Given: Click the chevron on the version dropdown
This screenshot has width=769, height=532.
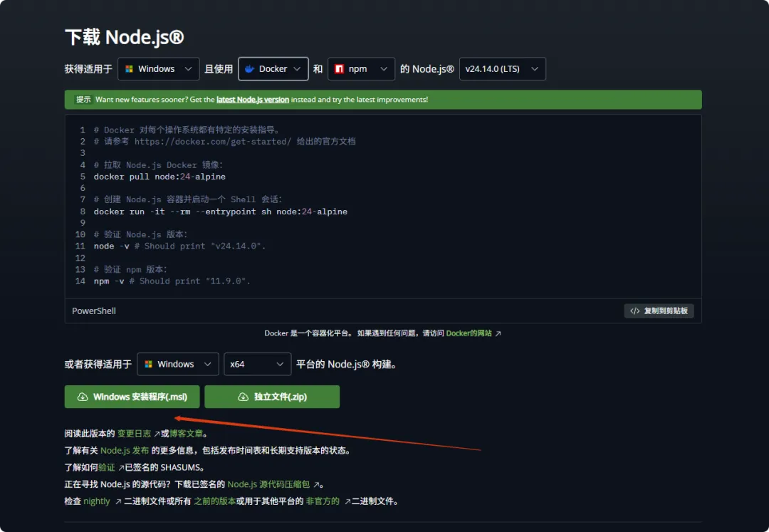Looking at the screenshot, I should pyautogui.click(x=535, y=68).
